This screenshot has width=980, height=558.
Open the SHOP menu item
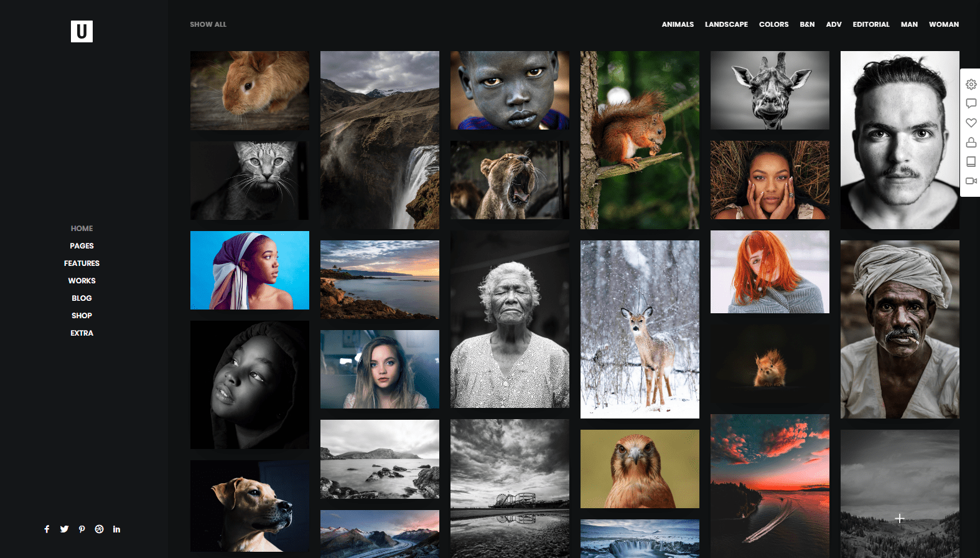(82, 316)
